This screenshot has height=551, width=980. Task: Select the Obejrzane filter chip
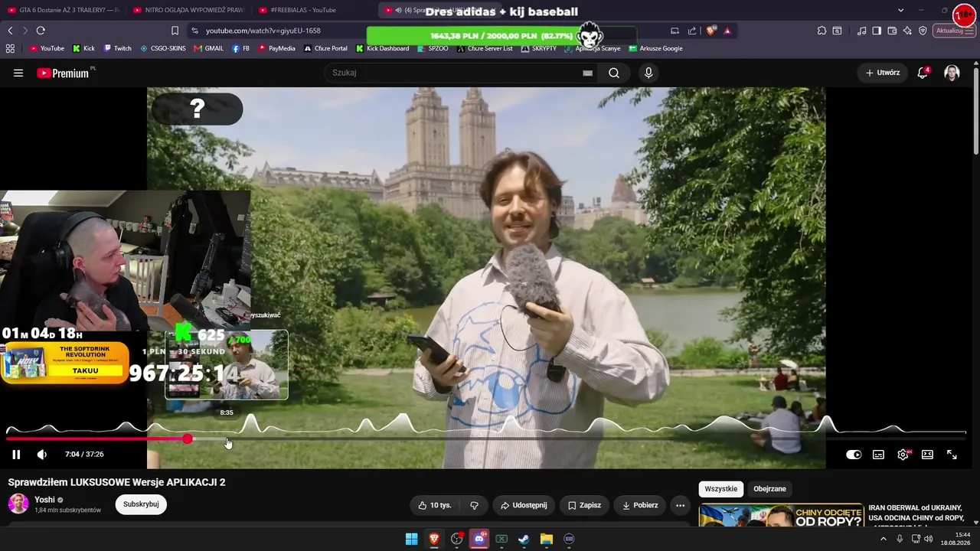pyautogui.click(x=769, y=489)
